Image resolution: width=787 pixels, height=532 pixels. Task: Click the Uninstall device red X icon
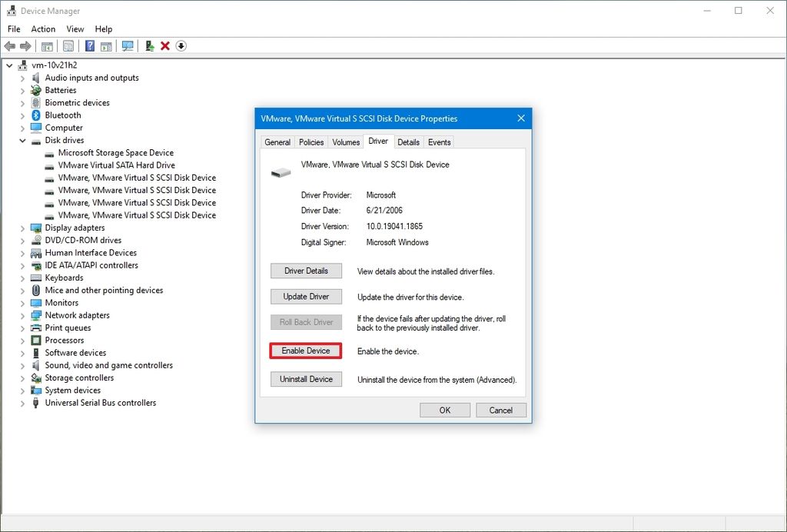point(164,45)
